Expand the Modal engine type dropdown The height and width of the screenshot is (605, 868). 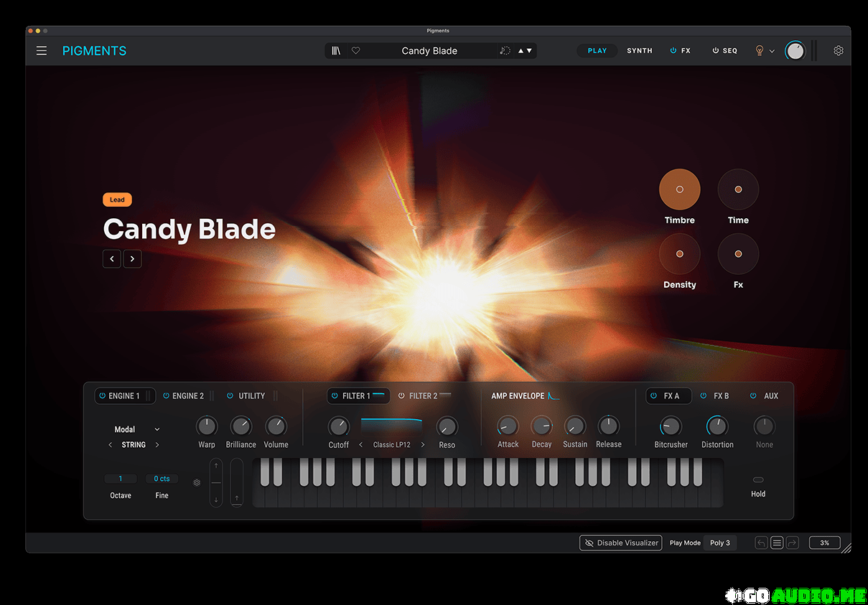(x=157, y=430)
